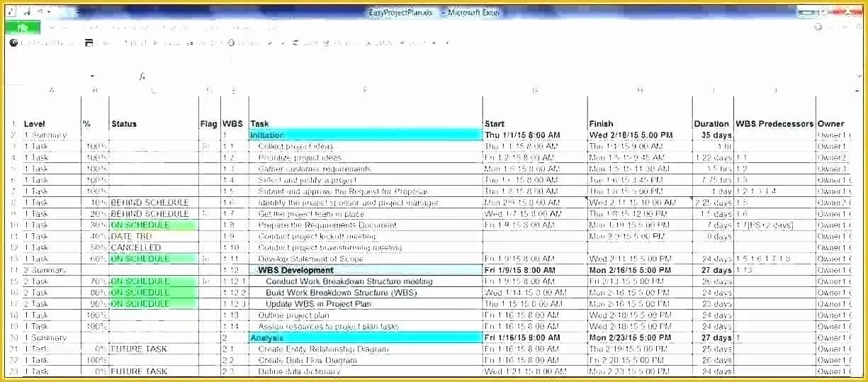The width and height of the screenshot is (868, 382).
Task: Select the 60% percent-complete cell
Action: point(95,259)
